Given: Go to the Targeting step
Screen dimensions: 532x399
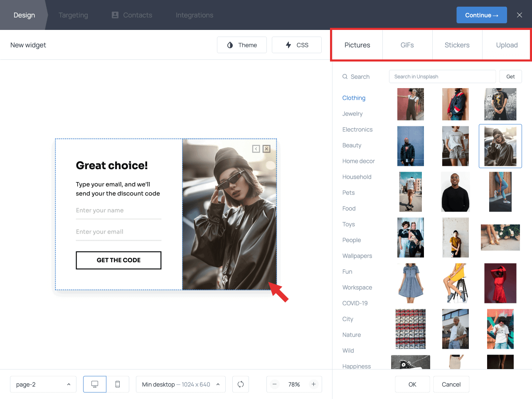Looking at the screenshot, I should coord(73,15).
